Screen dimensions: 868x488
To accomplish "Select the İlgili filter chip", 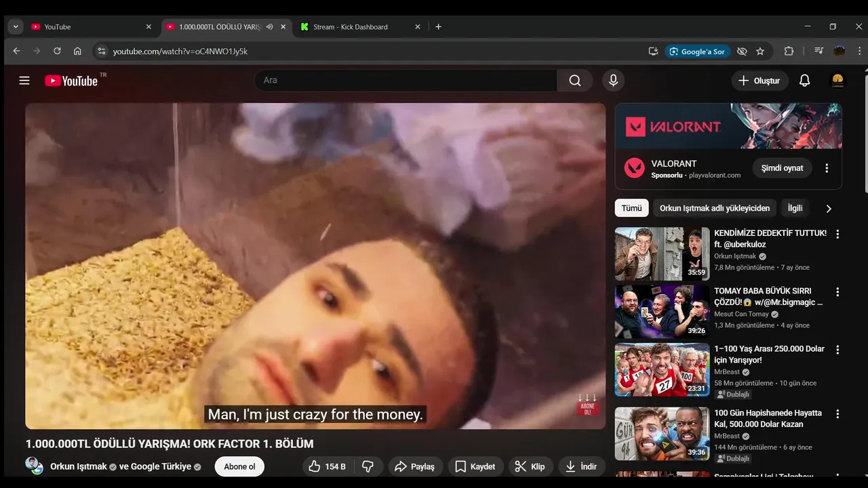I will [795, 208].
